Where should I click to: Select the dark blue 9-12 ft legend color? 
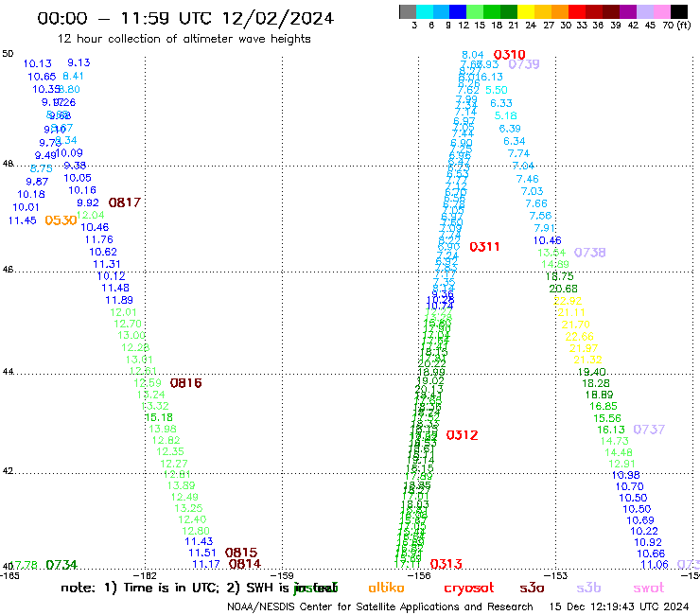tap(458, 11)
